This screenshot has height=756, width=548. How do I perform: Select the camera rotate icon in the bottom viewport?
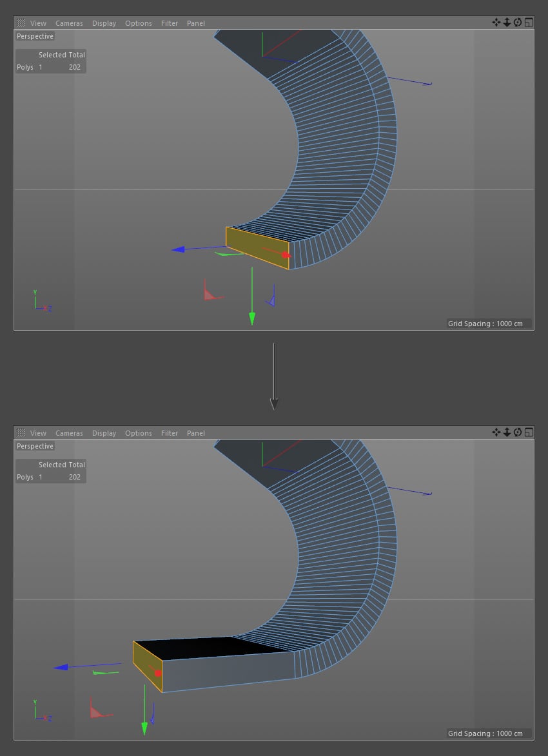click(518, 432)
